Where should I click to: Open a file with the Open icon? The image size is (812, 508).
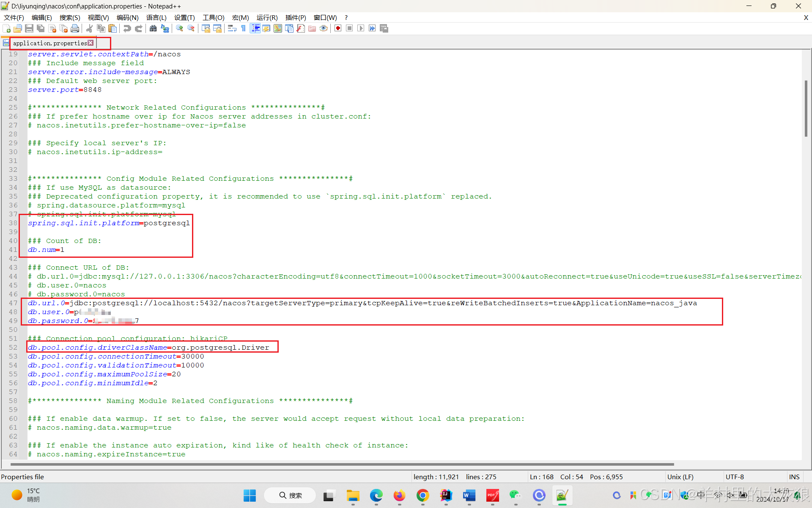pos(18,28)
